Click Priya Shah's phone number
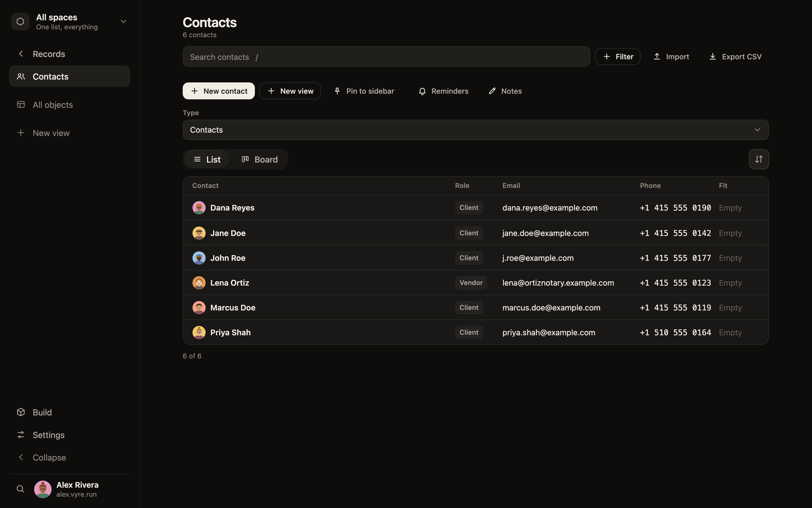The image size is (812, 508). (675, 333)
